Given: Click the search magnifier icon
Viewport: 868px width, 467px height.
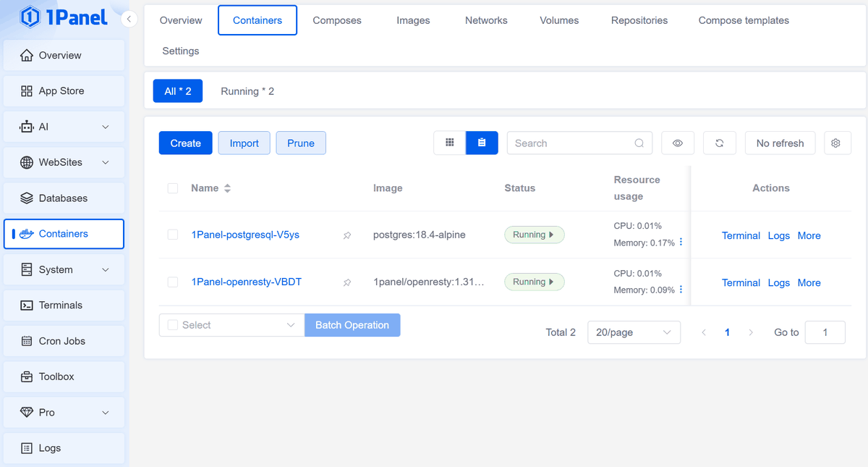Looking at the screenshot, I should pos(639,143).
